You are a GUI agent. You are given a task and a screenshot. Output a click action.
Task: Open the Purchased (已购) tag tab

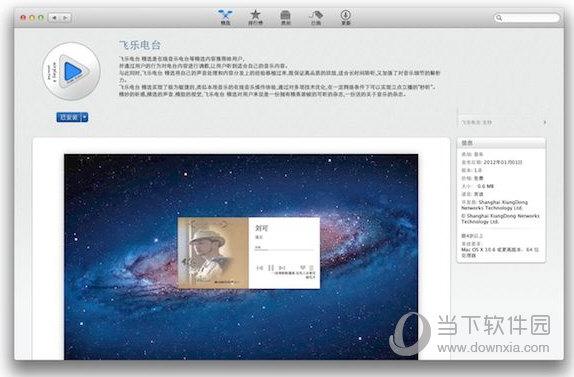[x=316, y=17]
